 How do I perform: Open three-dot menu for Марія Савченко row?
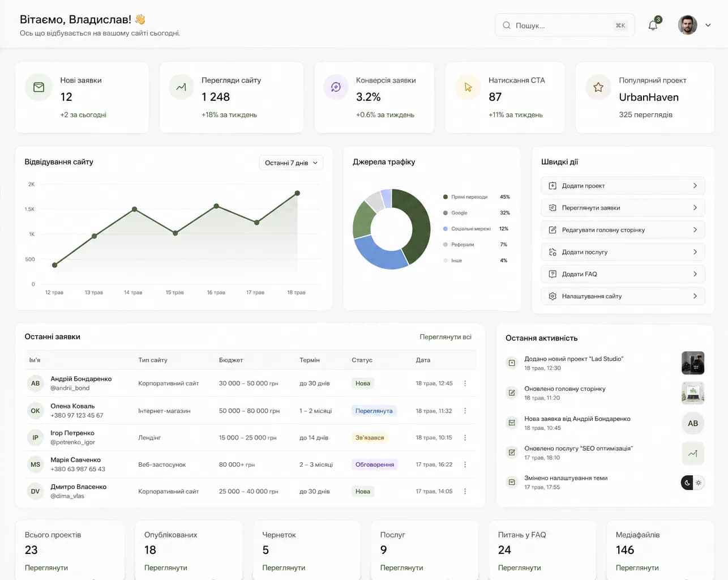pyautogui.click(x=465, y=464)
